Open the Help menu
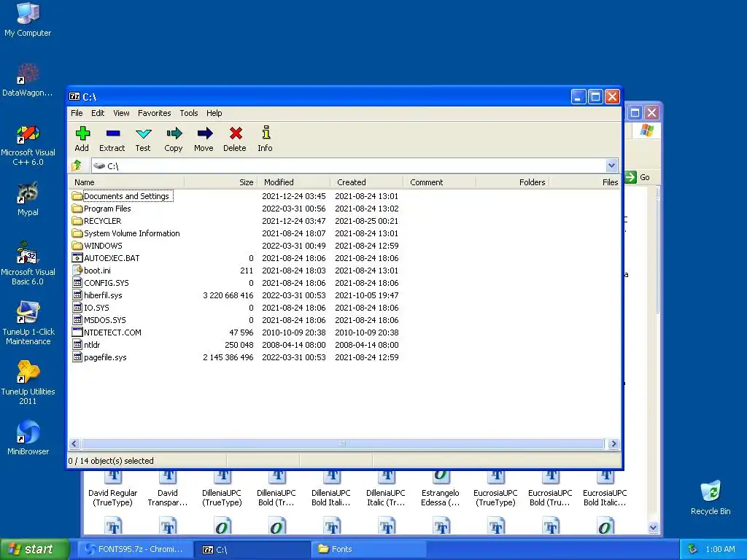 pyautogui.click(x=214, y=113)
